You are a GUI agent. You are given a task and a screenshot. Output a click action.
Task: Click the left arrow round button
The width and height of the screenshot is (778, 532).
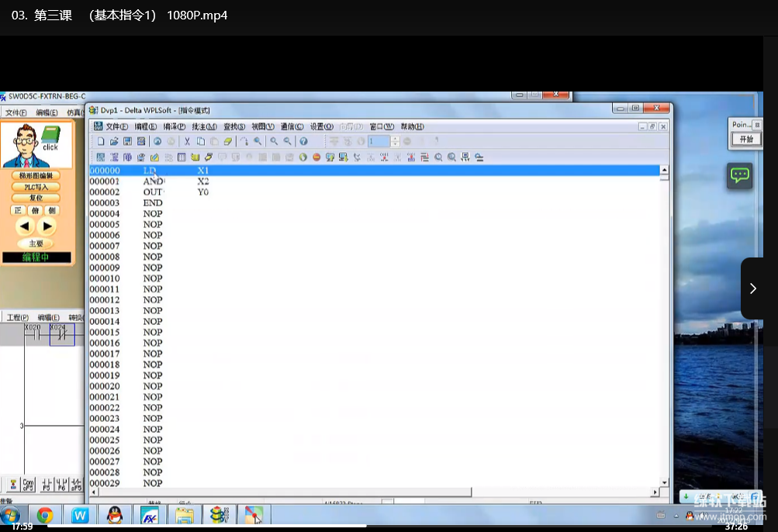(x=24, y=226)
